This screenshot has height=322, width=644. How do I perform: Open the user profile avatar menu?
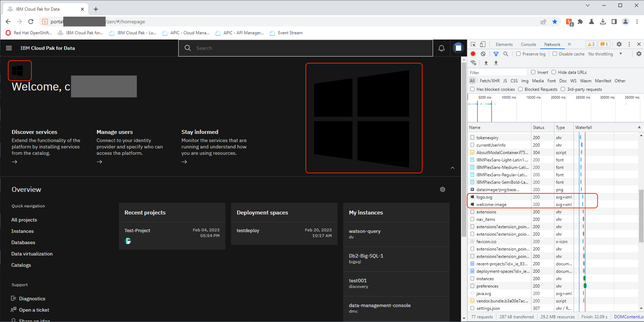[x=458, y=48]
